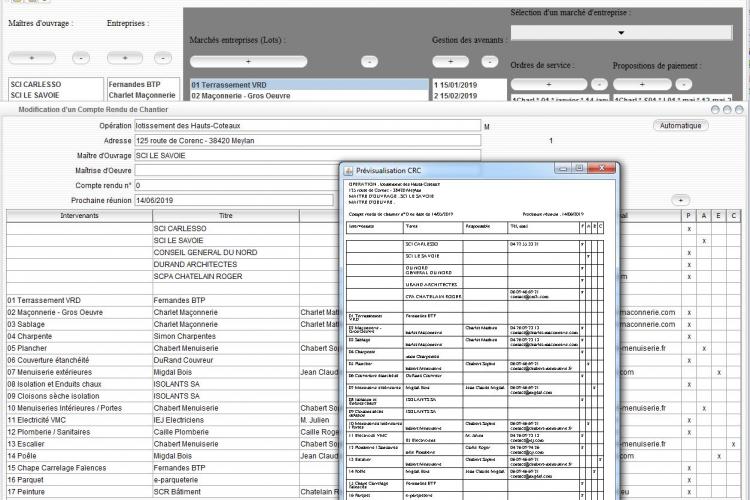Click the Compte rendu n° field
This screenshot has width=750, height=500.
237,185
